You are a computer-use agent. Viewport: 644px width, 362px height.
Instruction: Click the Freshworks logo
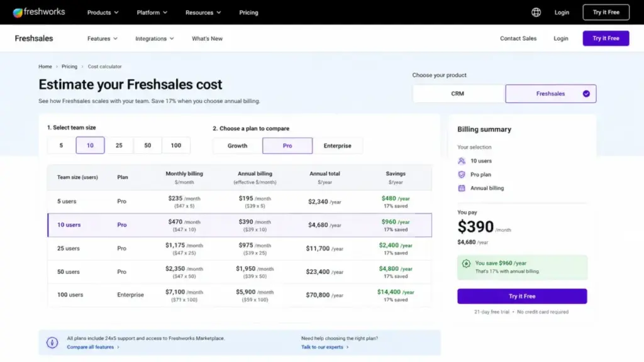click(38, 13)
